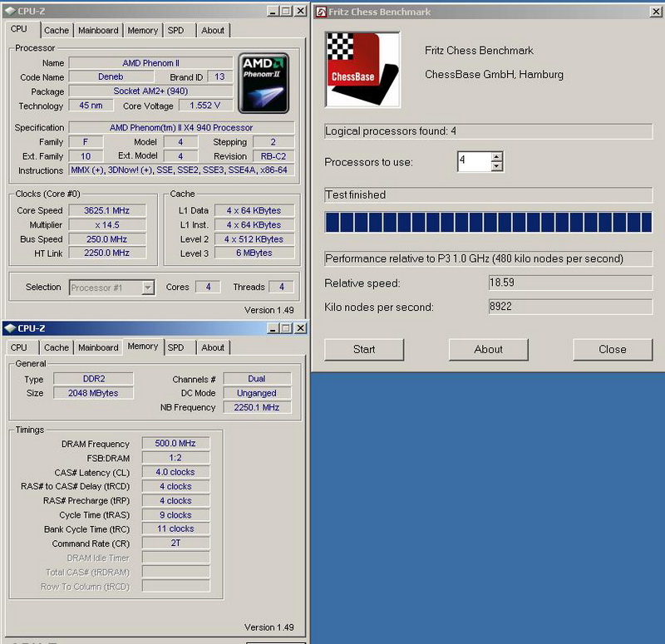
Task: Open Mainboard tab in bottom CPU-Z window
Action: click(98, 347)
